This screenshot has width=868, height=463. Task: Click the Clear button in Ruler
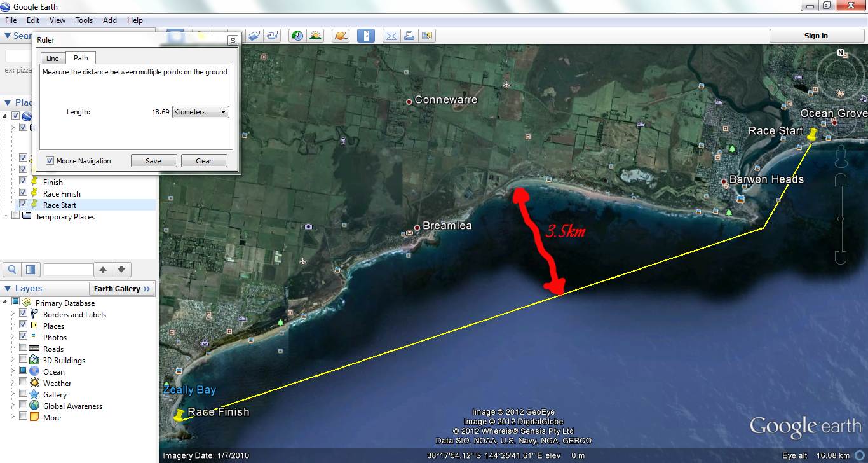pyautogui.click(x=204, y=161)
